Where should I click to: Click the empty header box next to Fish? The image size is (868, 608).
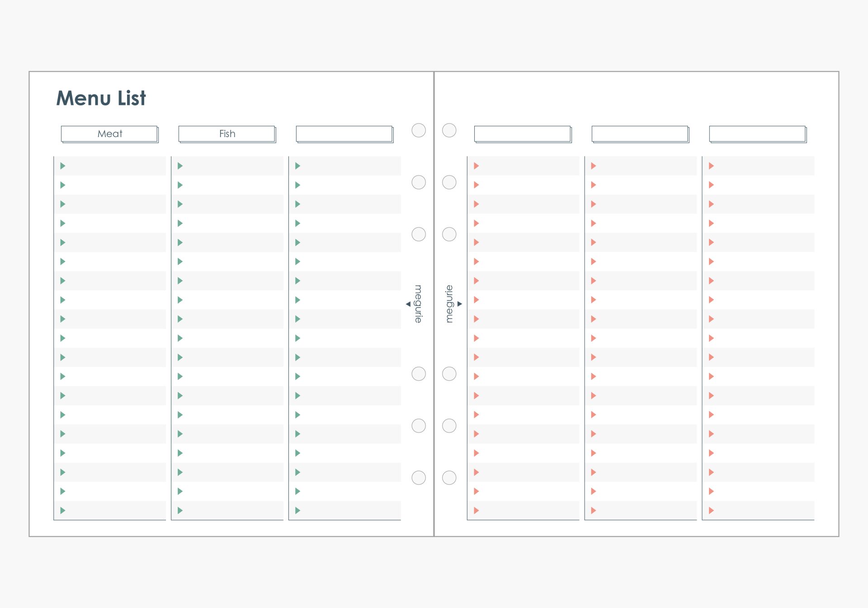(344, 134)
